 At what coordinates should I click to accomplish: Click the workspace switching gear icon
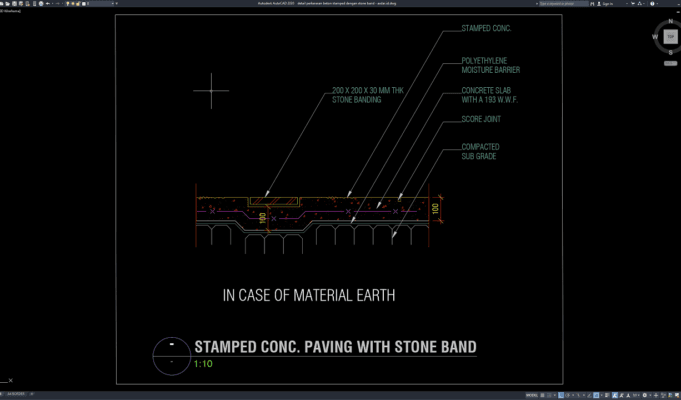point(645,395)
